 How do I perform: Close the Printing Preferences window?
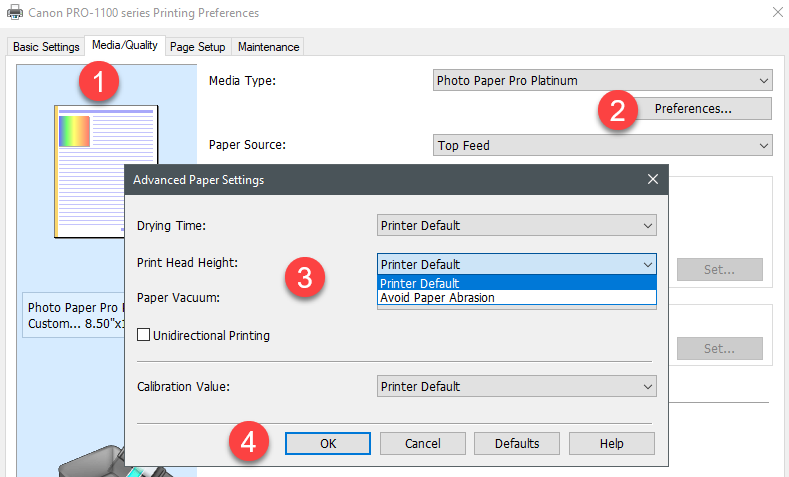[x=778, y=13]
